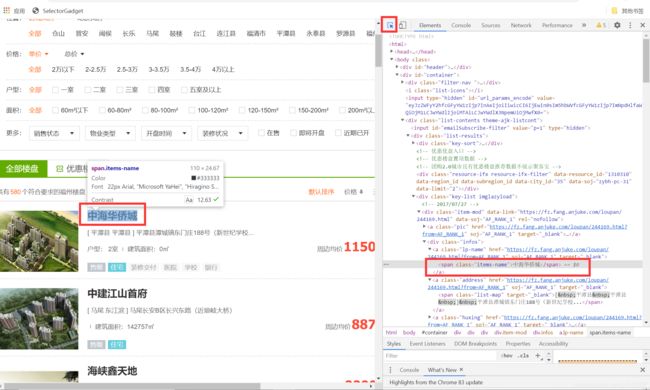The width and height of the screenshot is (650, 390).
Task: Toggle the device toolbar icon
Action: pos(403,25)
